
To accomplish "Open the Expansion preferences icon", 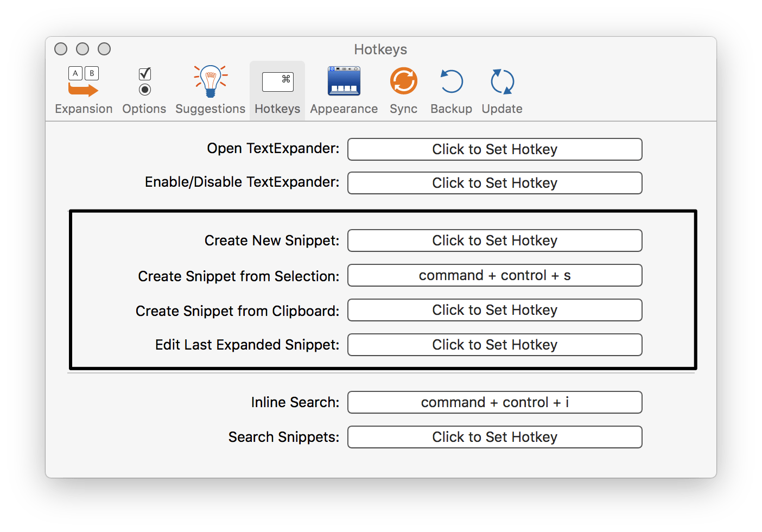I will (83, 82).
